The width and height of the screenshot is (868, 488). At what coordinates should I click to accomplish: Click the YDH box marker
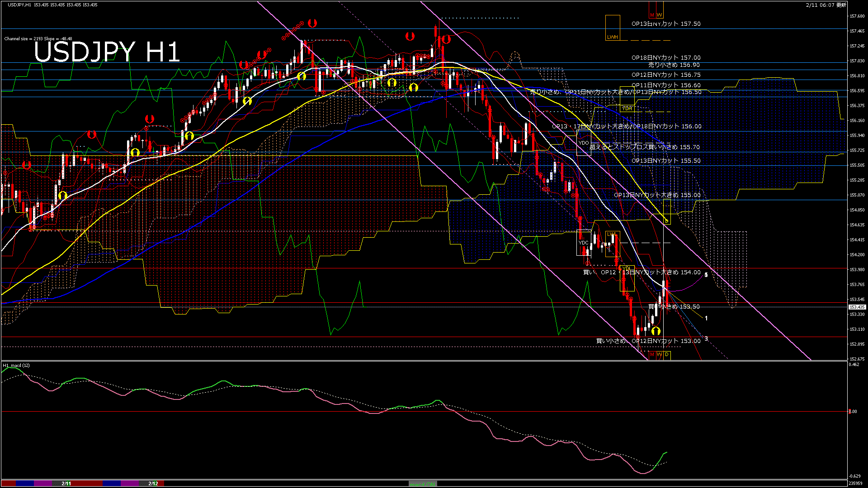click(627, 108)
